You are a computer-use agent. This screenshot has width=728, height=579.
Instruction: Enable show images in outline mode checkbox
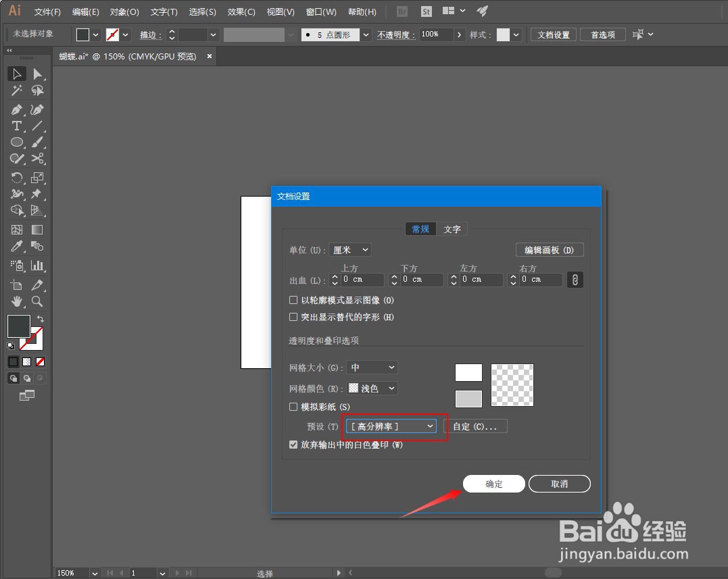click(x=293, y=300)
